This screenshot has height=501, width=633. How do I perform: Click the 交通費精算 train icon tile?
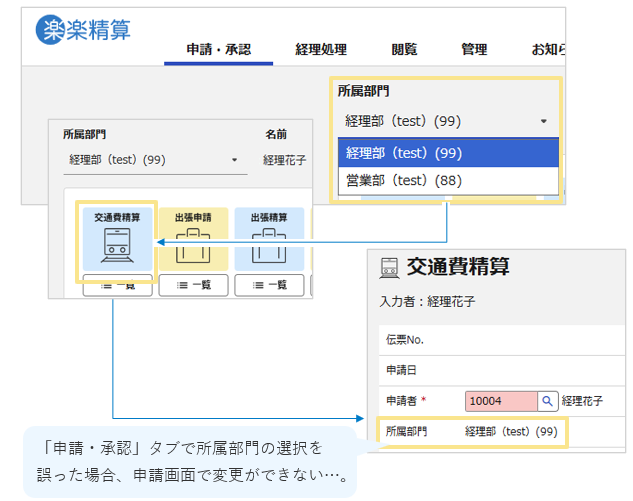tap(117, 239)
